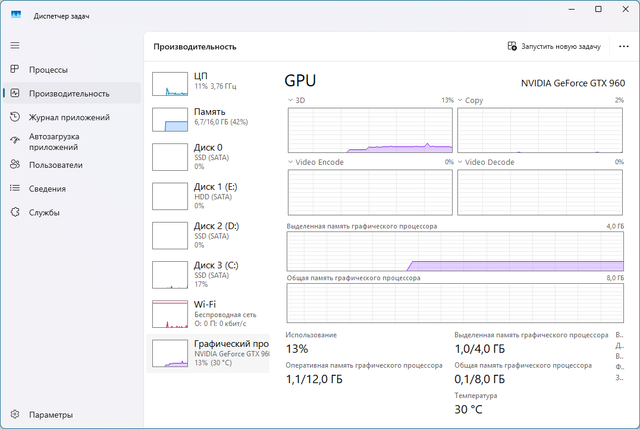The width and height of the screenshot is (640, 429).
Task: Click the 1,1/12,0 ГБ memory value
Action: (314, 379)
